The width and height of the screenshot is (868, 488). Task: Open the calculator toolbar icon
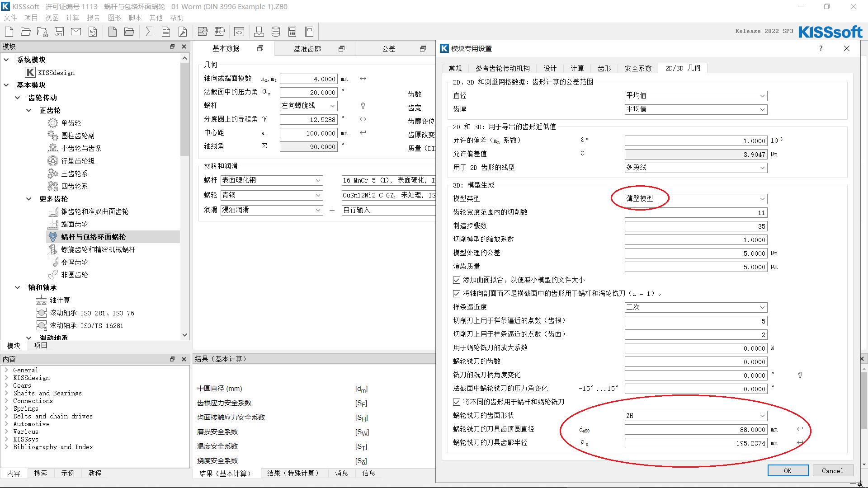[292, 32]
